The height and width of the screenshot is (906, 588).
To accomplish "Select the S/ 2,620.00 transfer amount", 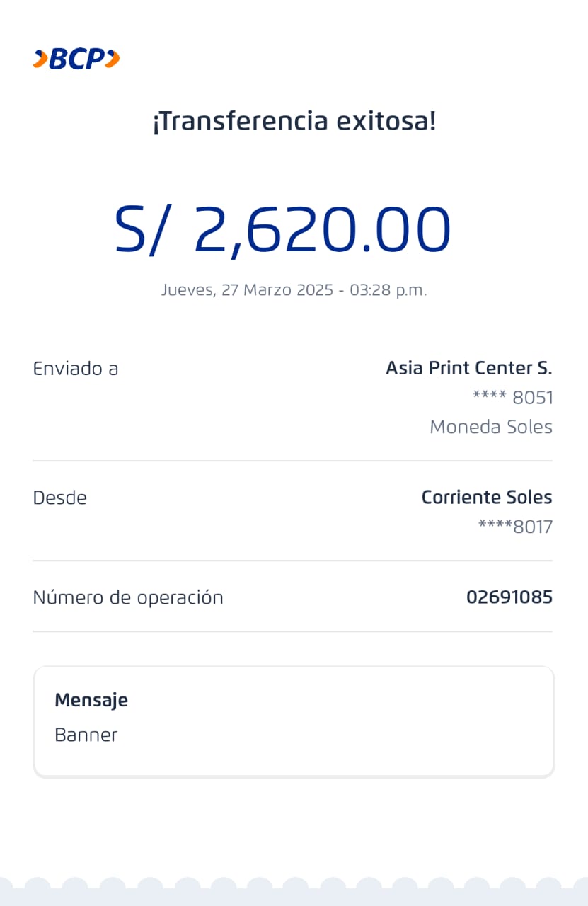I will point(282,230).
